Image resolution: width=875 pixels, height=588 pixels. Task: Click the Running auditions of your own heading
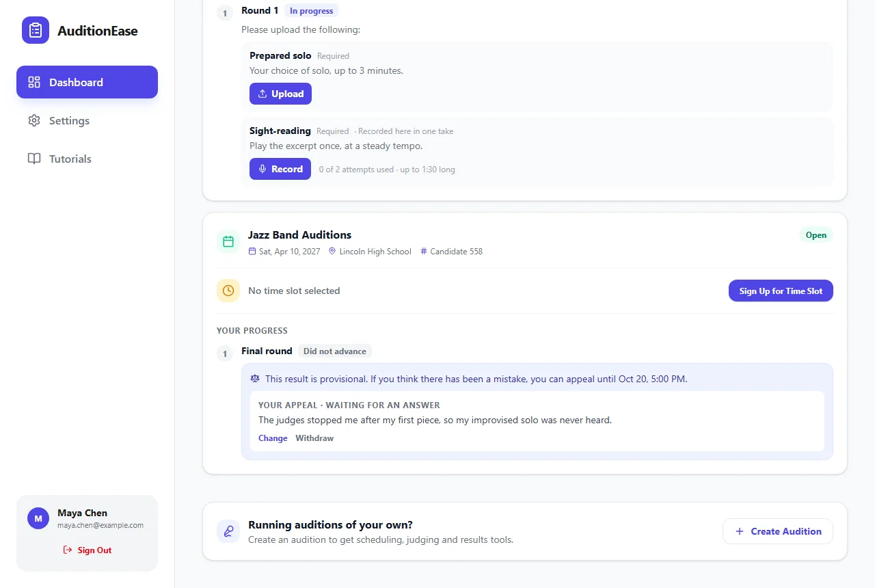[330, 525]
